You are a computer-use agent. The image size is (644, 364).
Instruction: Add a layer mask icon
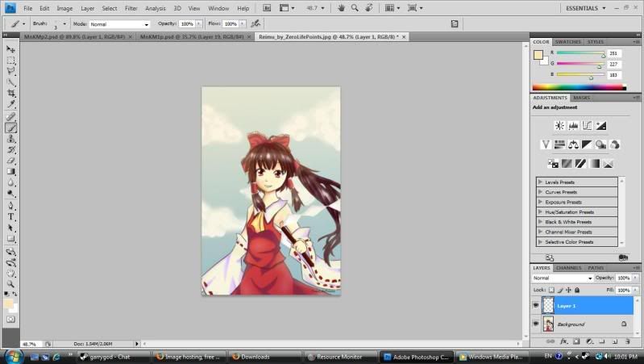coord(576,341)
